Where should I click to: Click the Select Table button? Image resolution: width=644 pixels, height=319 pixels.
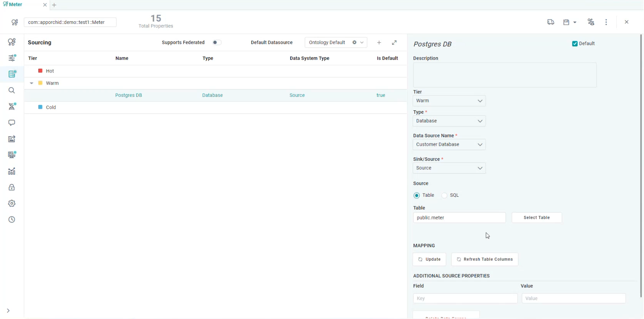536,218
